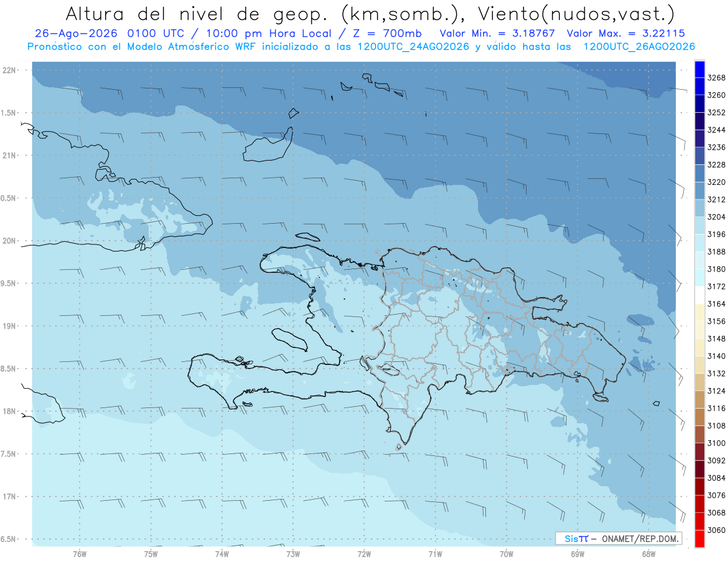
Task: Click the 22N latitude label
Action: point(10,70)
